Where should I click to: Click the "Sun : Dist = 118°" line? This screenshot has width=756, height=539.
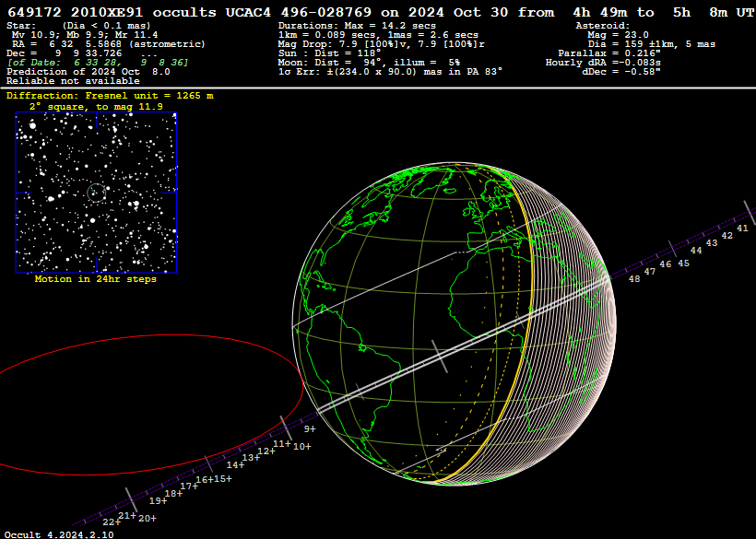click(x=329, y=53)
